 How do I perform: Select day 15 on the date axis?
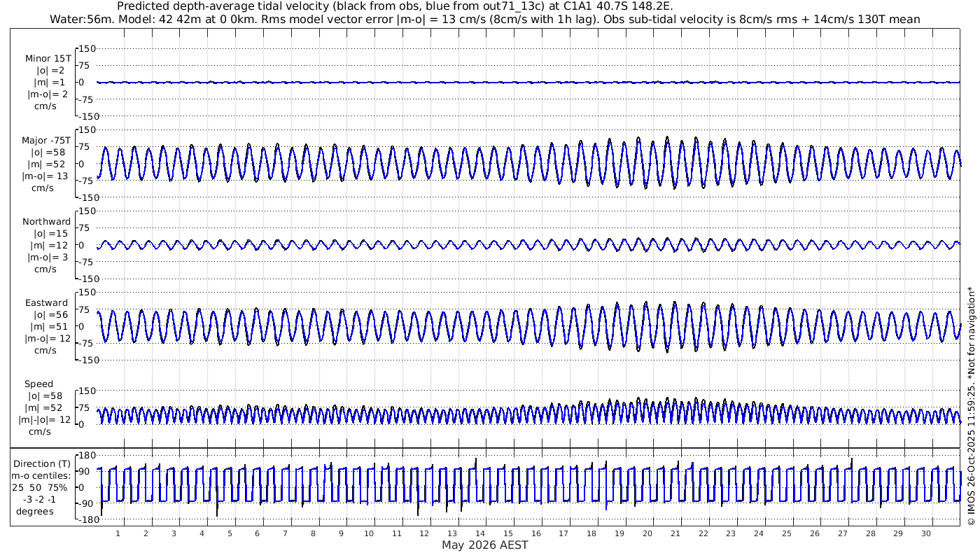508,533
